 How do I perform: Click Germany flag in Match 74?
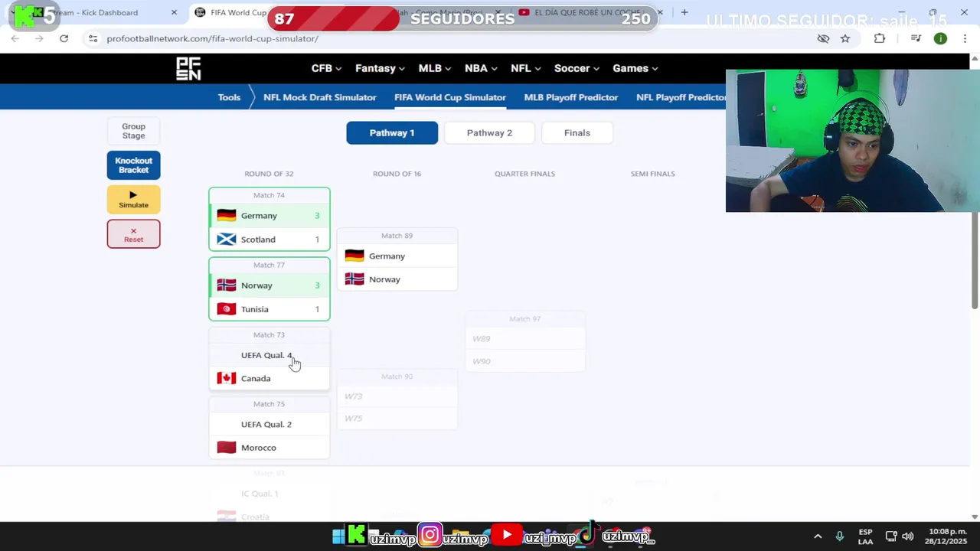(x=227, y=216)
